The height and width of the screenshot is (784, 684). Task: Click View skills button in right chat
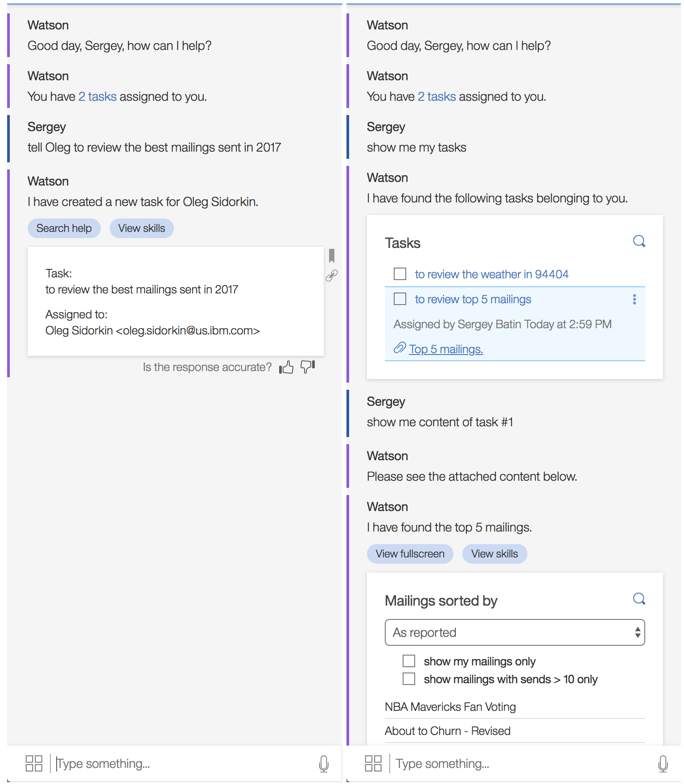coord(494,554)
